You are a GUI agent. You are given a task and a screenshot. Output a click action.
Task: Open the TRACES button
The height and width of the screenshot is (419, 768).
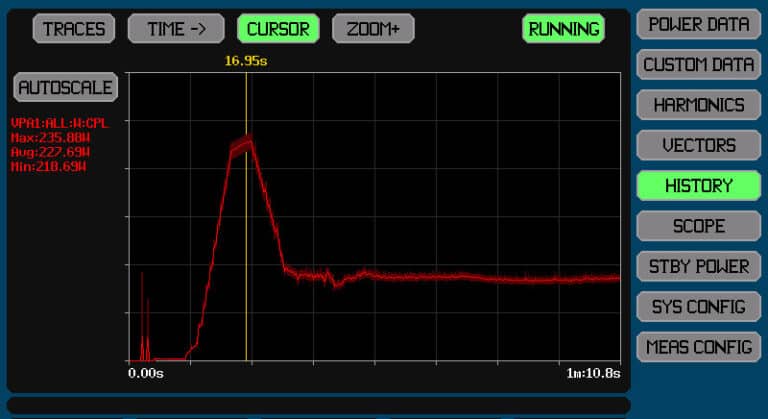pyautogui.click(x=74, y=29)
